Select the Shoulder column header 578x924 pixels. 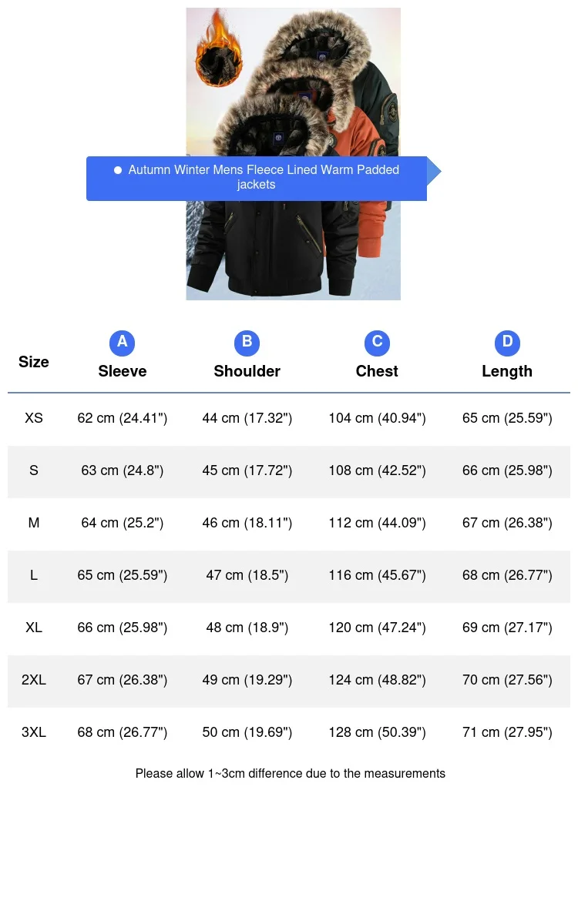(x=247, y=371)
